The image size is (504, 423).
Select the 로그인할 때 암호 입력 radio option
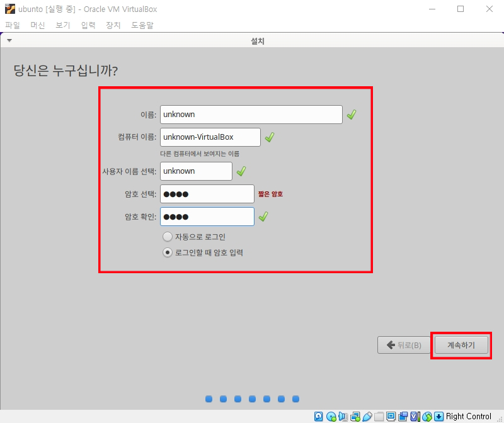click(168, 252)
